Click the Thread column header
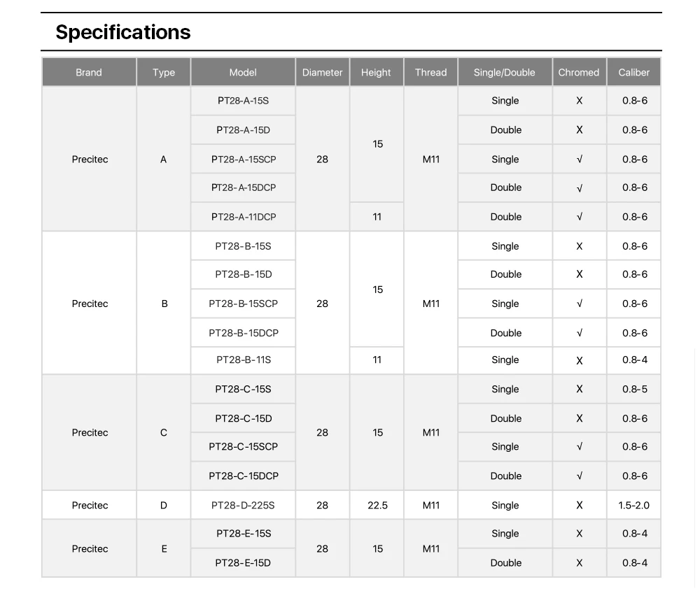700x598 pixels. [x=430, y=72]
